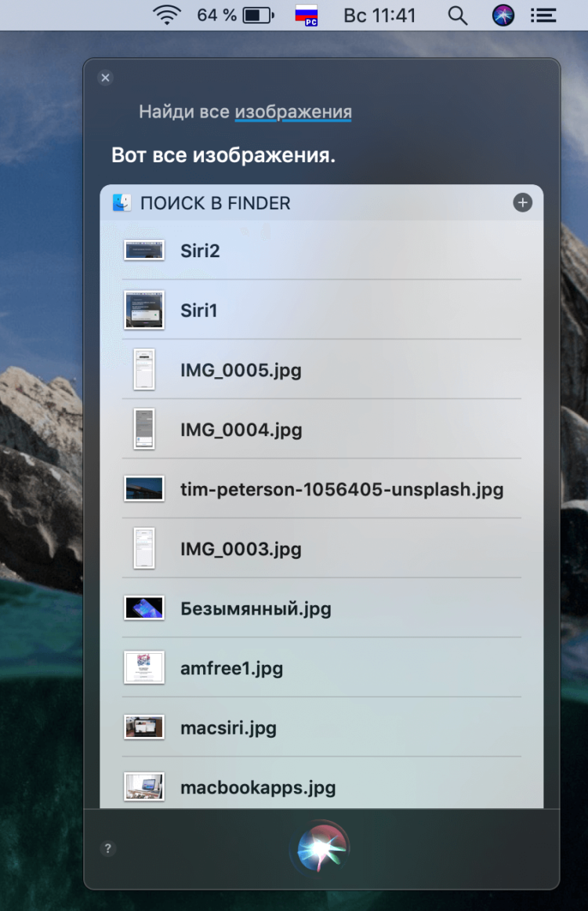
Task: Click the amfree1.jpg thumbnail
Action: pos(144,667)
